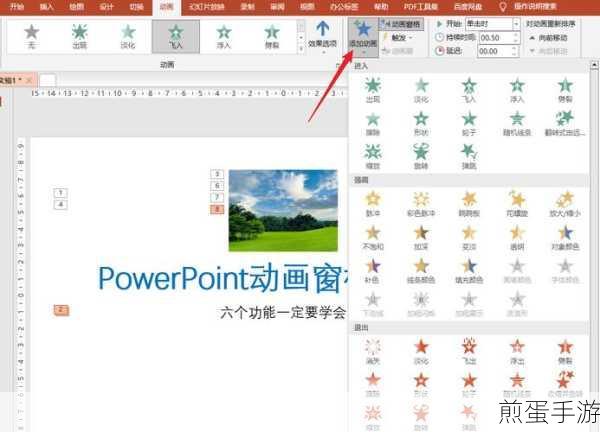The image size is (600, 432).
Task: Switch to the 切换 (Transitions) ribbon tab
Action: (136, 7)
